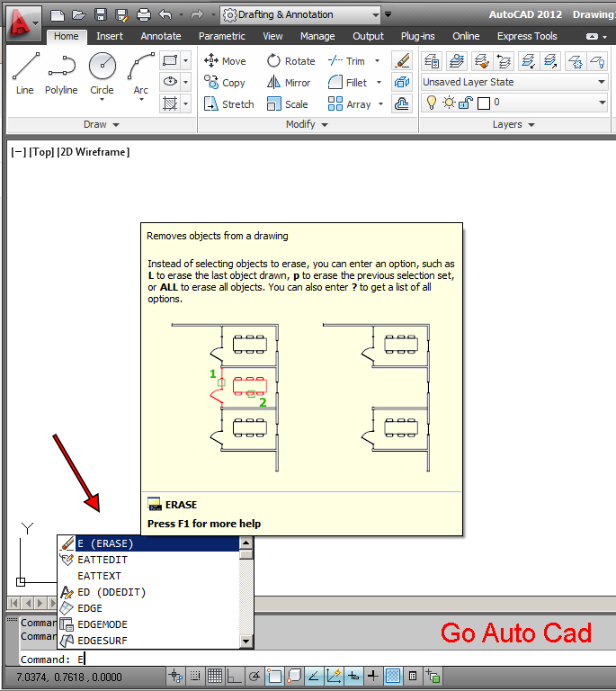Viewport: 616px width, 691px height.
Task: Toggle Object Snap Tracking in status bar
Action: (314, 676)
